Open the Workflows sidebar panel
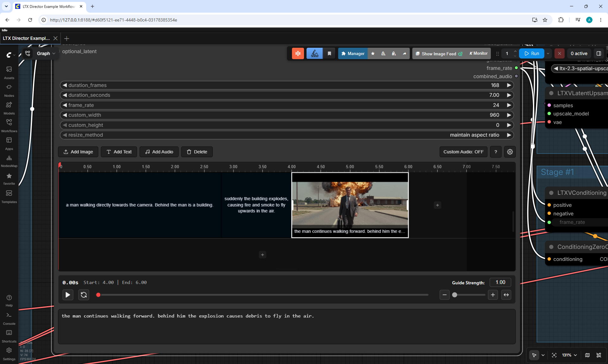608x364 pixels. point(9,126)
